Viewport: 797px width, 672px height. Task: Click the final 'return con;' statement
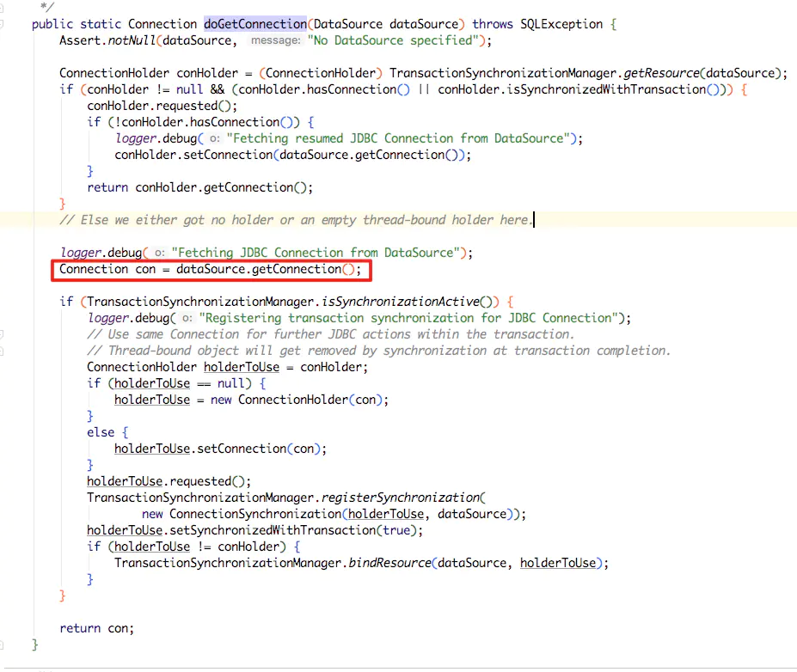click(x=96, y=628)
